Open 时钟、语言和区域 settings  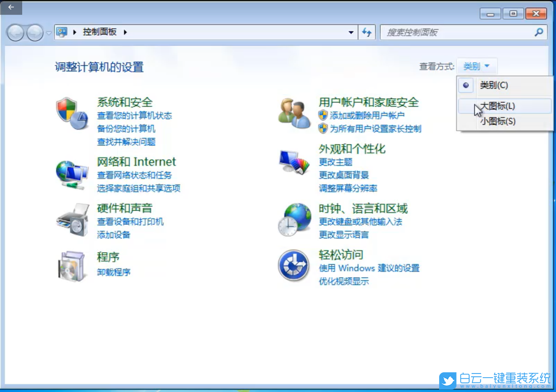click(363, 208)
